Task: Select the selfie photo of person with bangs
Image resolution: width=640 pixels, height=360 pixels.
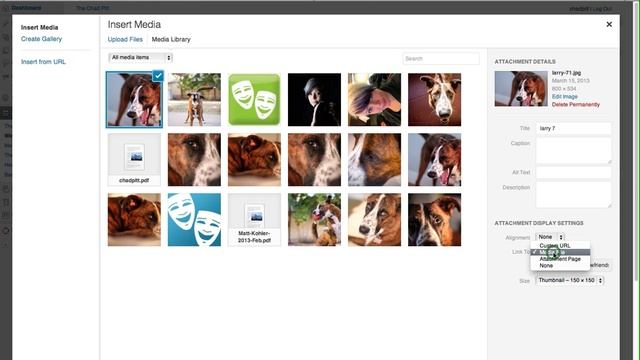Action: coord(374,100)
